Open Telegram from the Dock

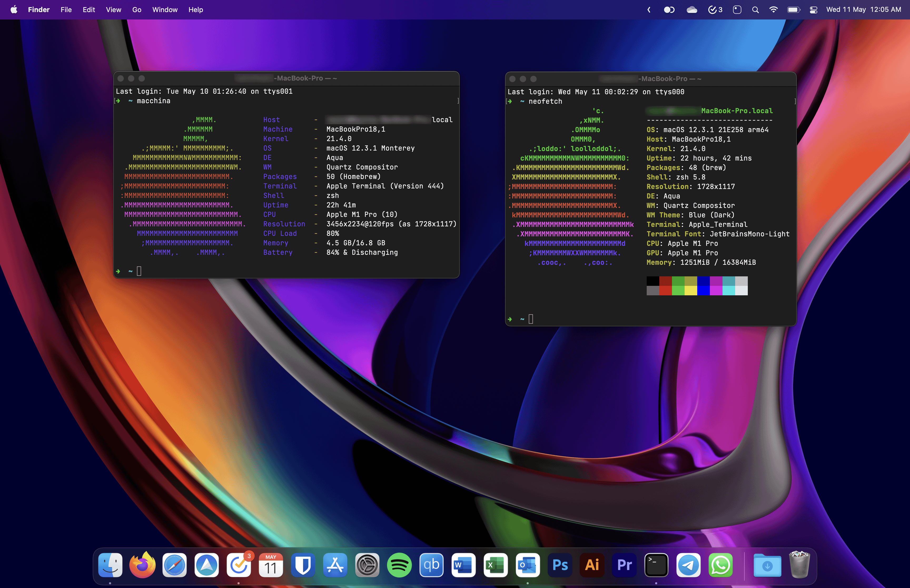[x=688, y=565]
